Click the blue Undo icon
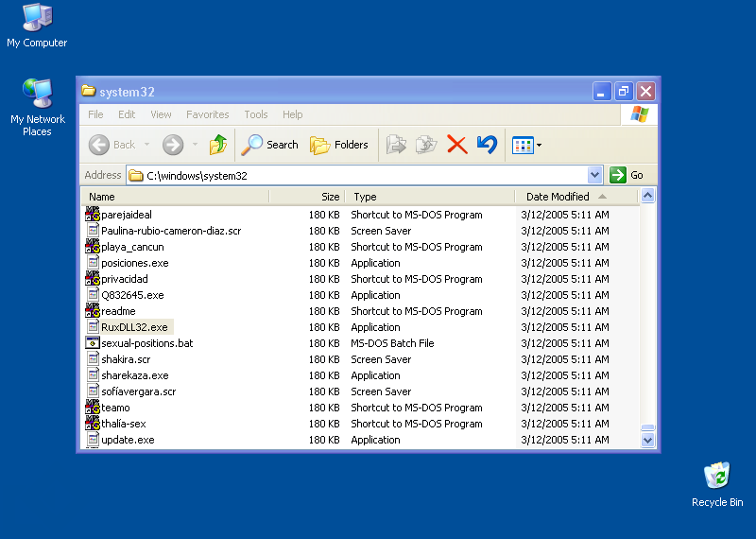The image size is (756, 539). pos(487,145)
